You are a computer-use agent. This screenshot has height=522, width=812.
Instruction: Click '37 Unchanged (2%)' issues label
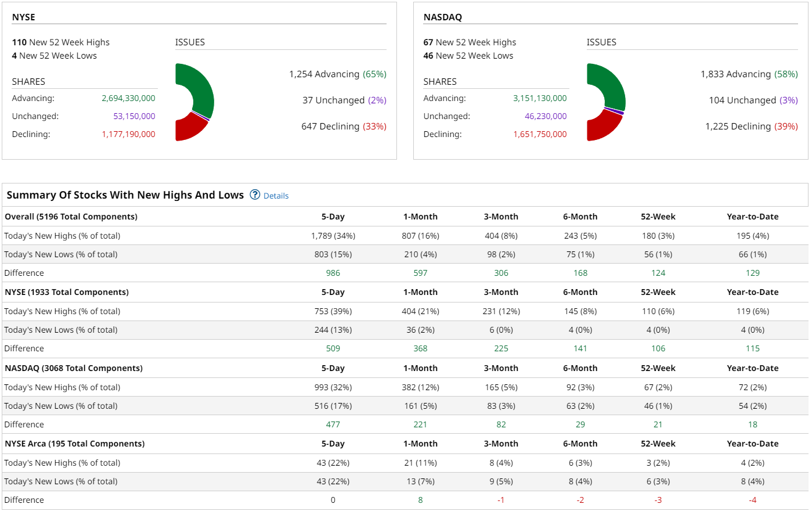click(x=344, y=100)
